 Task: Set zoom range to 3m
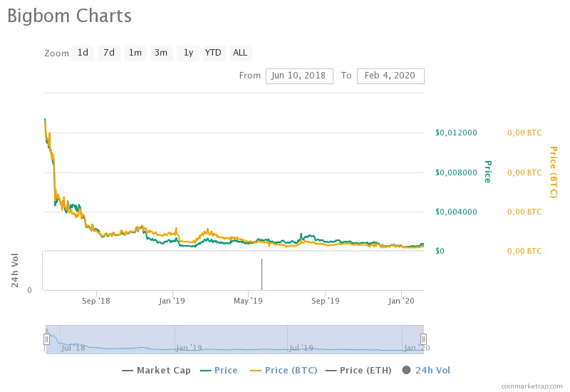coord(161,53)
